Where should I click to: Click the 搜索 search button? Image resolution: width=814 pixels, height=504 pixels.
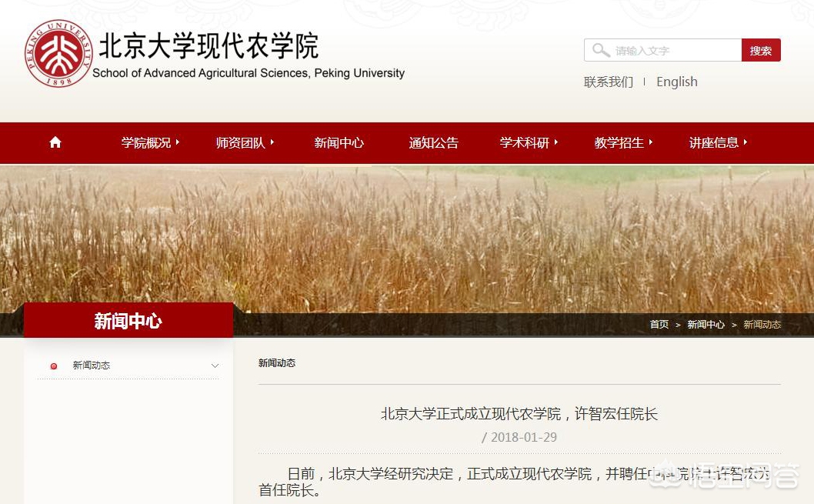(x=761, y=50)
